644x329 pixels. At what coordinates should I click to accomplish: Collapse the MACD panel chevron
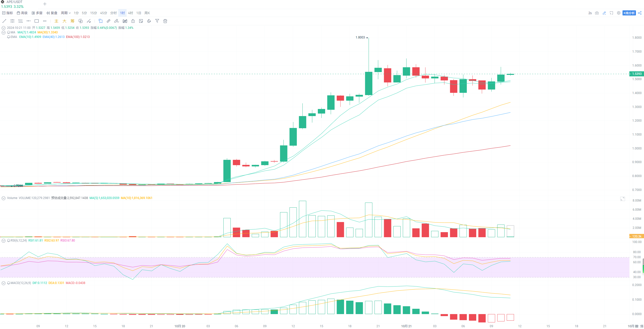4,283
